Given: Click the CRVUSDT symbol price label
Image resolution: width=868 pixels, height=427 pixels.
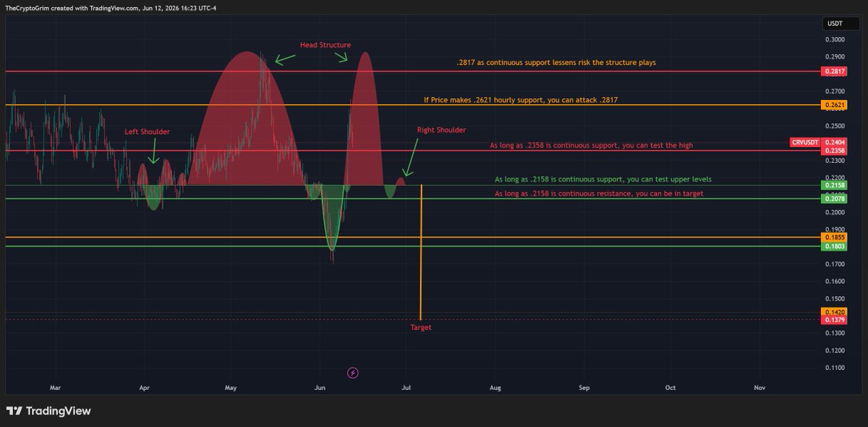Looking at the screenshot, I should point(804,143).
